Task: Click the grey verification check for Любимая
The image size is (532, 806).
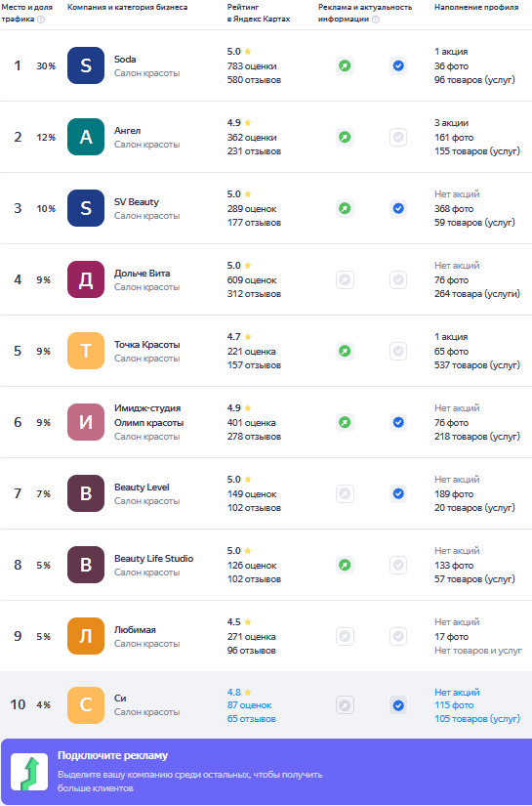Action: point(398,636)
